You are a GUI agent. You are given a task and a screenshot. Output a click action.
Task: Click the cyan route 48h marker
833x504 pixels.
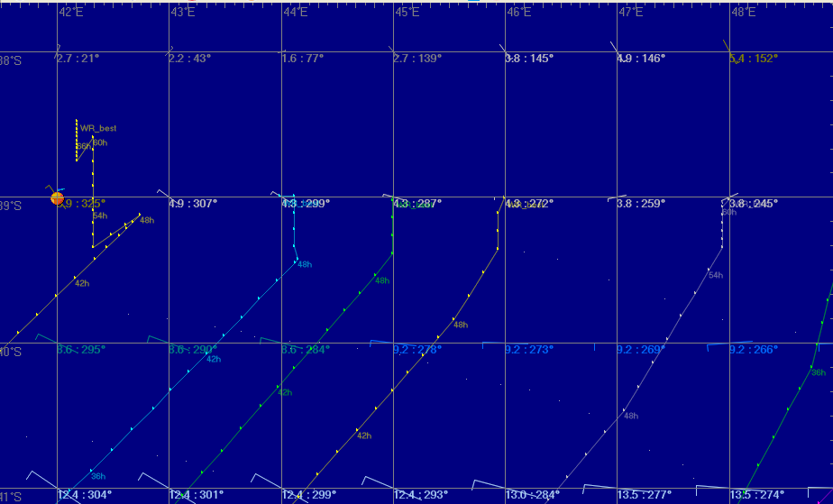click(x=305, y=264)
